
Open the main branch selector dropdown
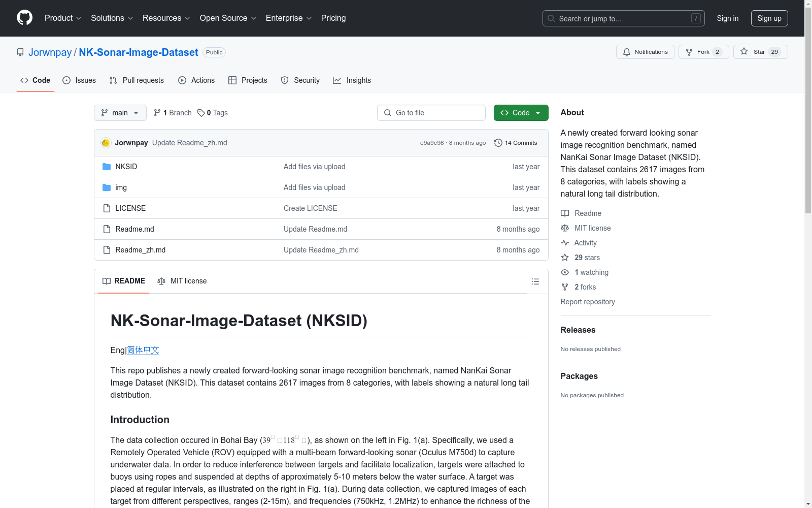120,113
